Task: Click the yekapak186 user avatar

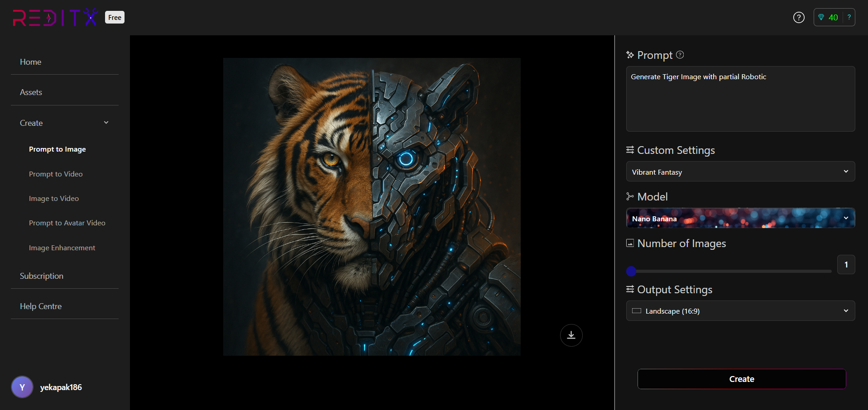Action: 22,387
